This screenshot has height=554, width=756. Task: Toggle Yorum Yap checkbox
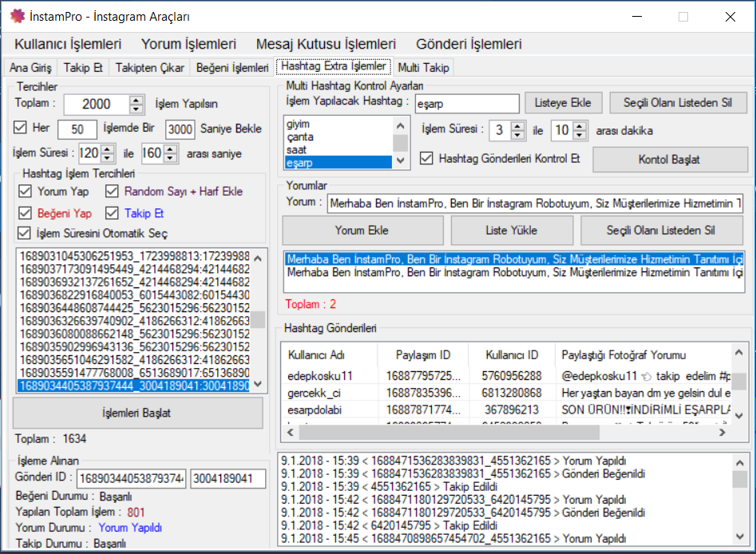tap(25, 192)
